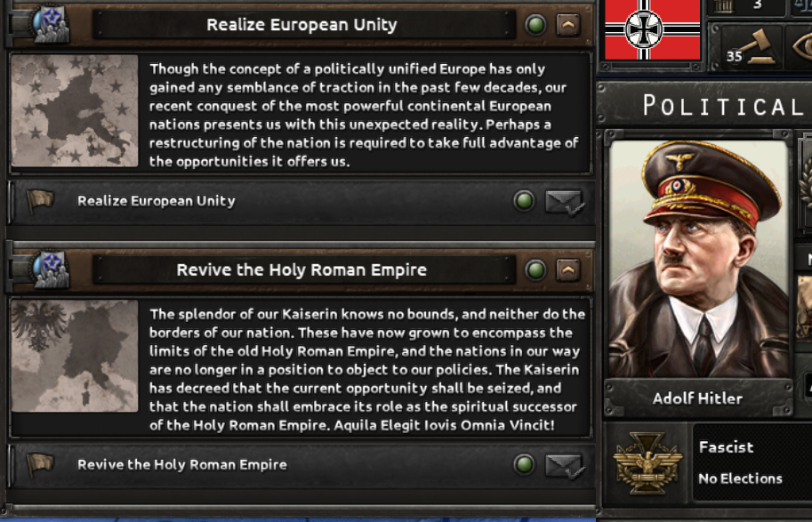Collapse the Realize European Unity category

tap(568, 25)
